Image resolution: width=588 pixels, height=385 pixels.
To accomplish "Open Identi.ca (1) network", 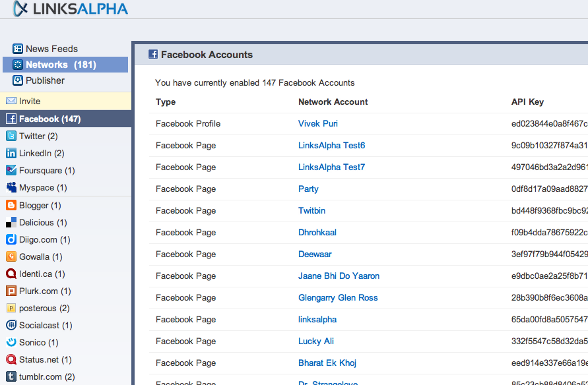I will pyautogui.click(x=42, y=274).
